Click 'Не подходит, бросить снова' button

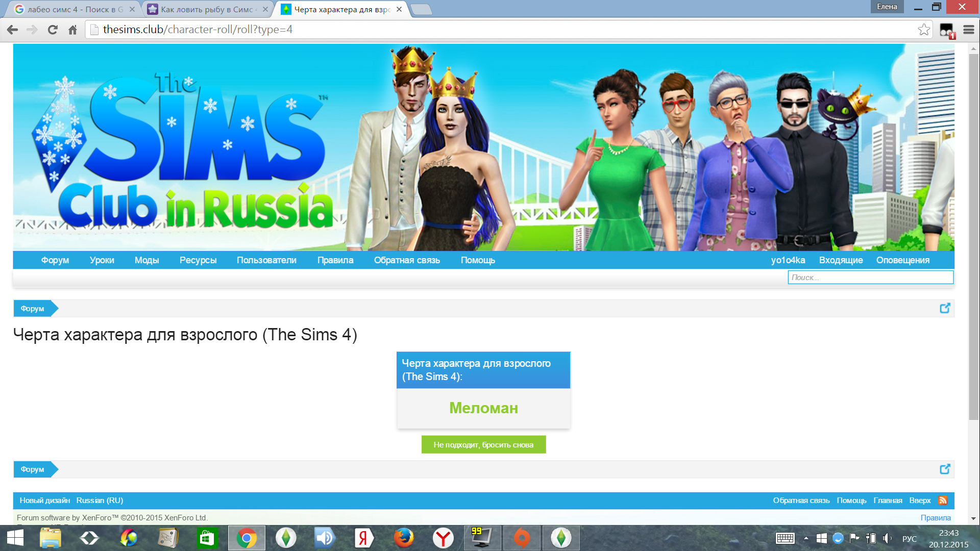pyautogui.click(x=483, y=444)
